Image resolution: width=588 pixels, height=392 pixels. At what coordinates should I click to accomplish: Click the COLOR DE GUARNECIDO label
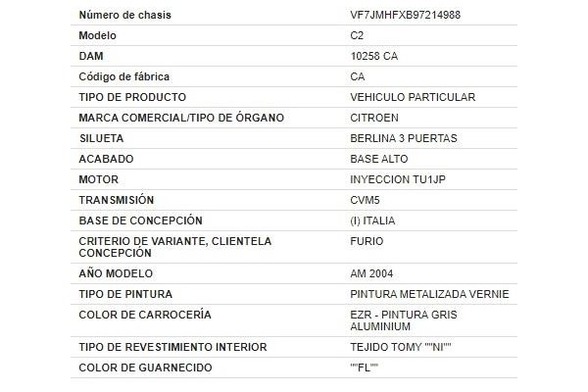tap(145, 367)
